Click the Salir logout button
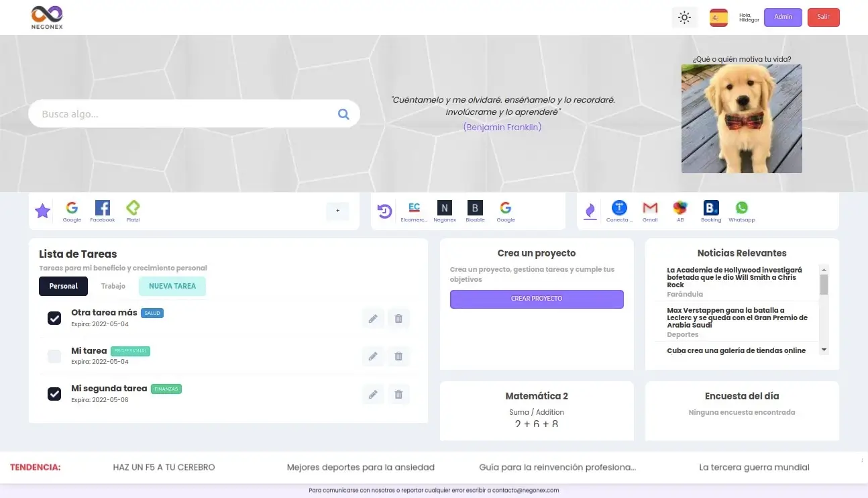This screenshot has width=868, height=498. 823,17
